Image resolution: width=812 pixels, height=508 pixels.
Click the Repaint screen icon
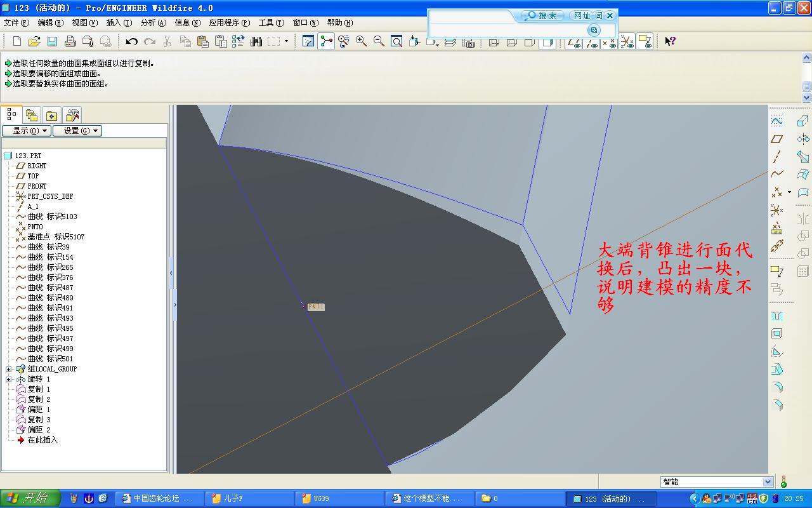(x=308, y=41)
